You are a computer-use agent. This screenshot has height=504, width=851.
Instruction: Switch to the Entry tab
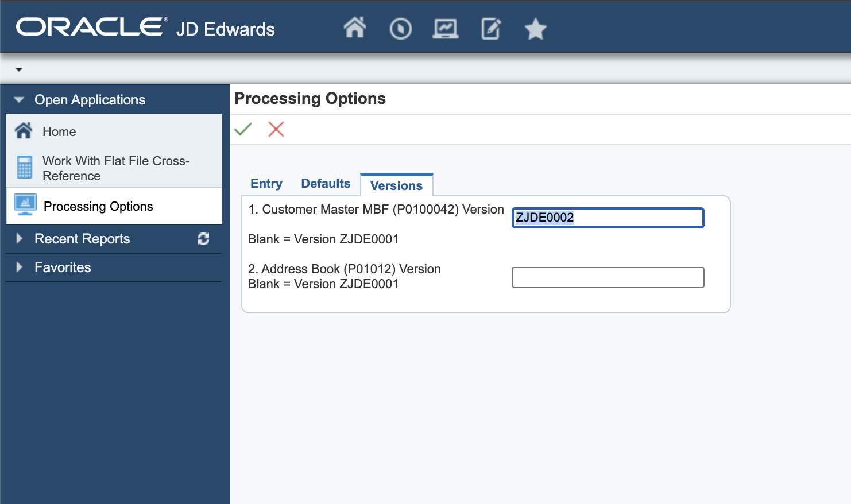(x=266, y=184)
